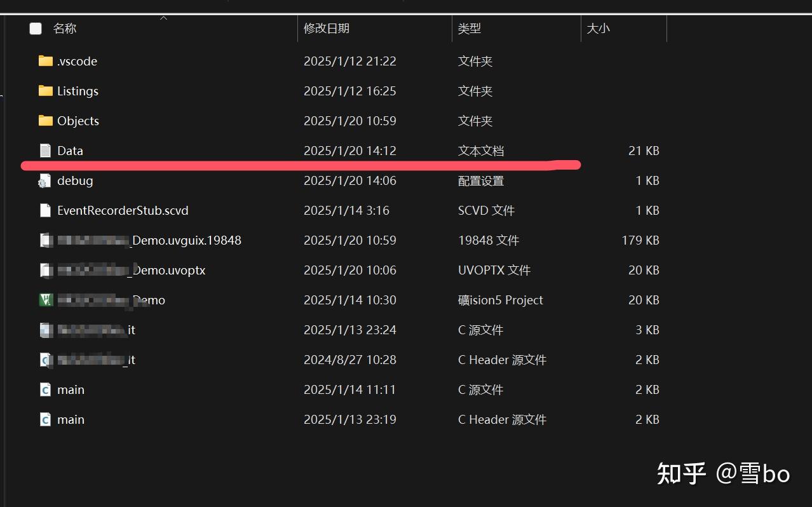Click the Data text document icon
812x507 pixels.
click(x=45, y=151)
